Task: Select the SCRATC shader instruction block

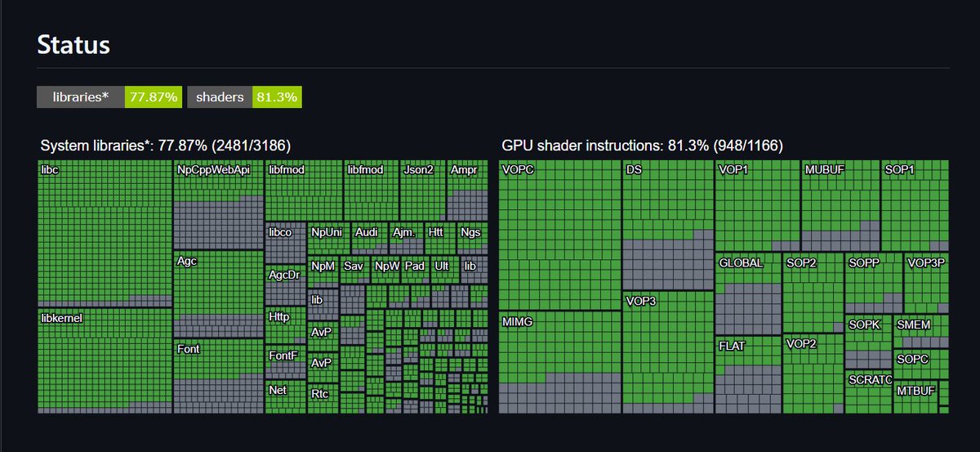Action: 868,392
